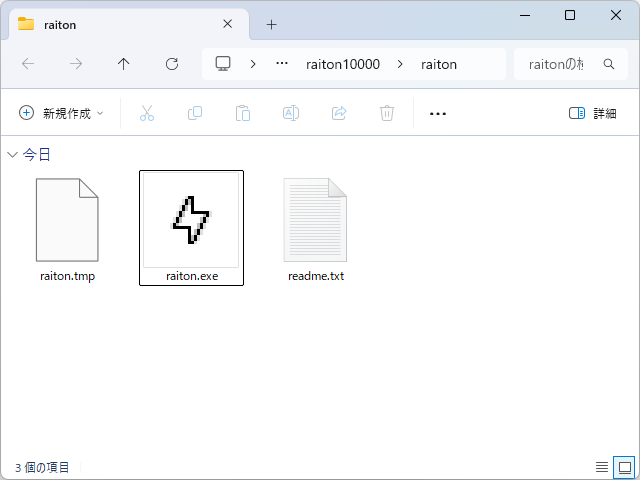Click the readme.txt file name label
The image size is (640, 480).
(x=316, y=276)
